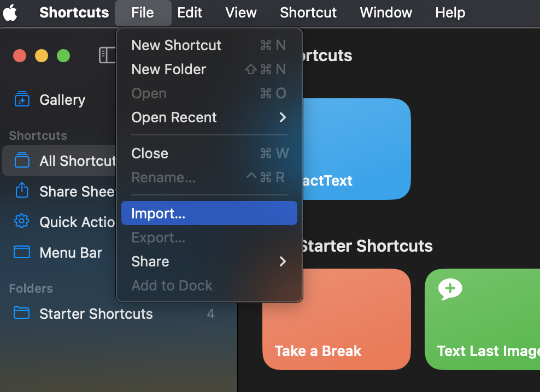Click the Menu Bar window icon
Viewport: 540px width, 392px height.
coord(22,252)
